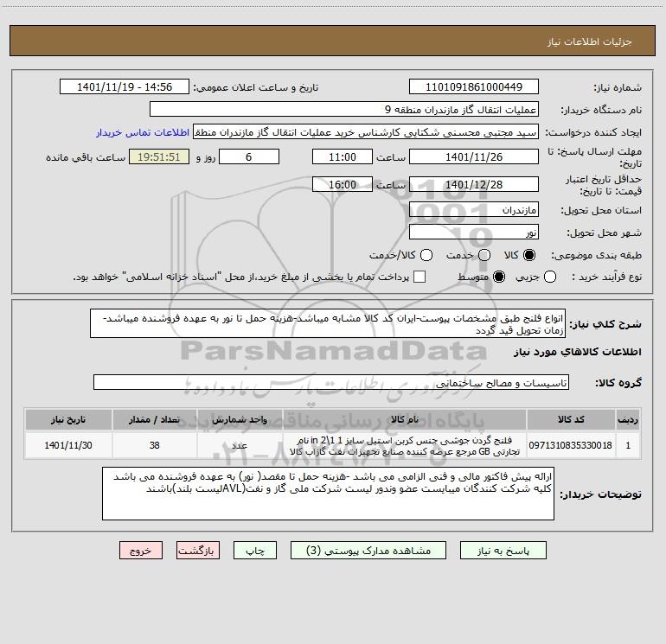Click response deadline date 1401/11/26
Image resolution: width=666 pixels, height=644 pixels.
(474, 156)
